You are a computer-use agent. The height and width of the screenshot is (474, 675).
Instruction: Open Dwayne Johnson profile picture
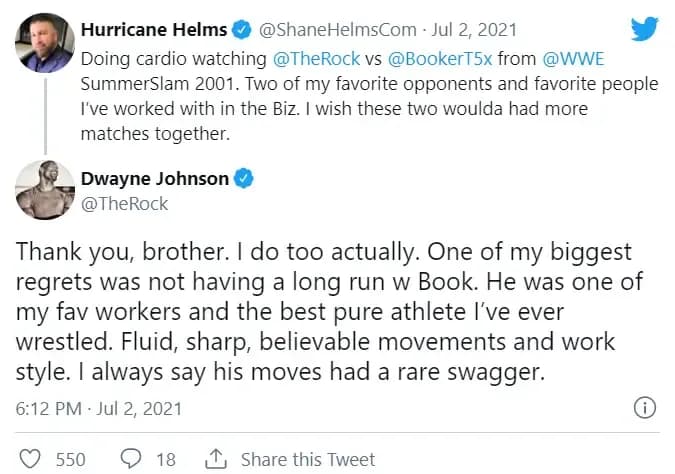pos(39,192)
